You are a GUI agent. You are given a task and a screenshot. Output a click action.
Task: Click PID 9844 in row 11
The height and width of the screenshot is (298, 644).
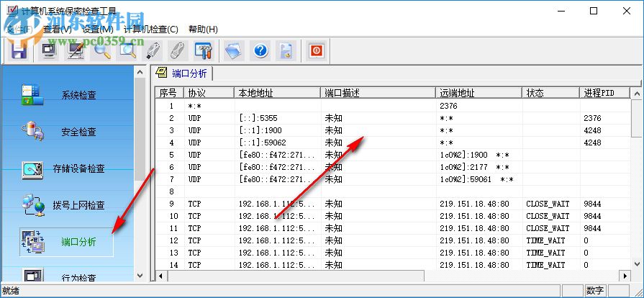point(592,228)
